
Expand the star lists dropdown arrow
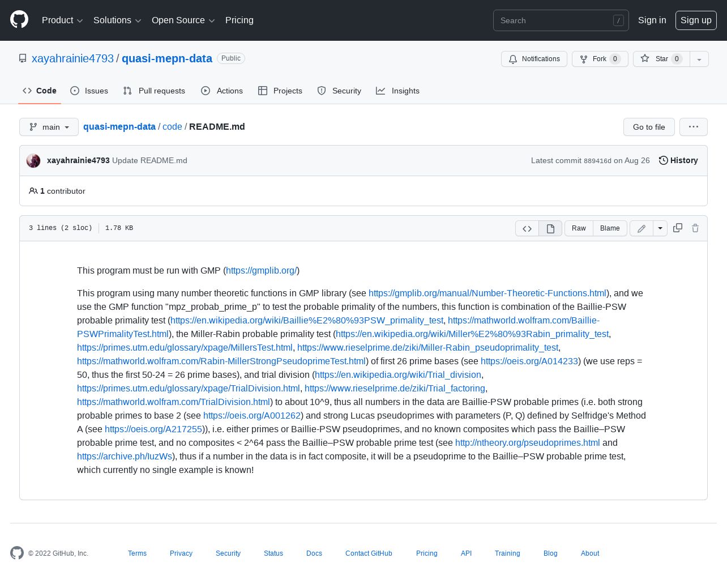point(699,59)
